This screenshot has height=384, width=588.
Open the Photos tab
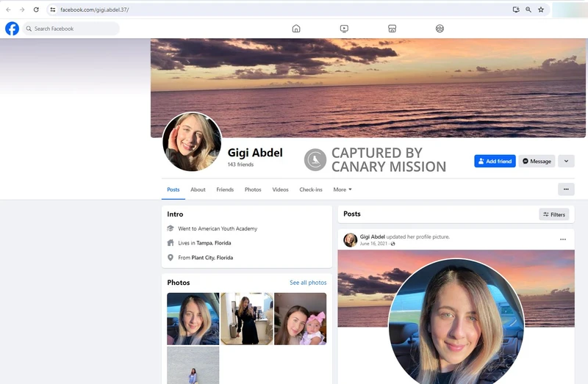253,189
